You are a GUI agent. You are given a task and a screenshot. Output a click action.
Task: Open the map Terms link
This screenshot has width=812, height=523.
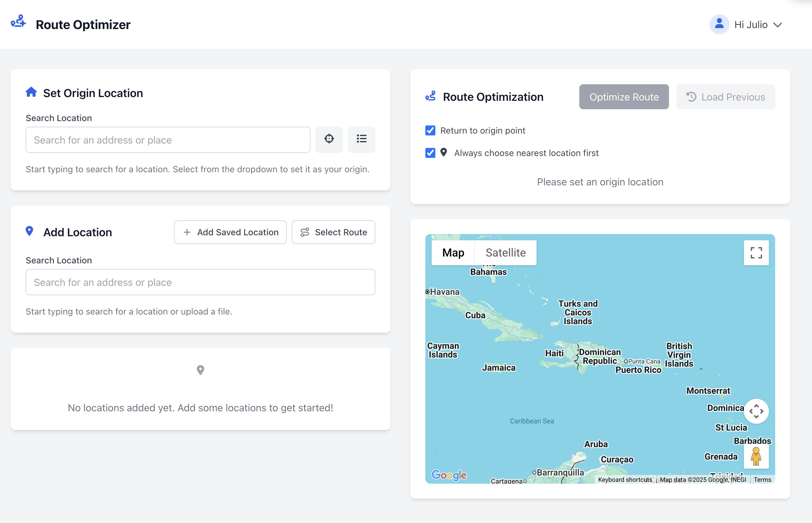762,480
